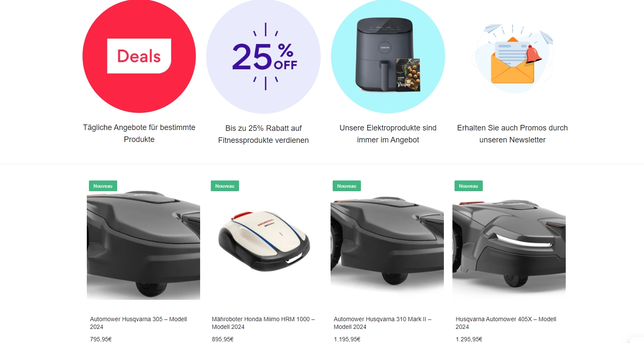Click 'Bis zu 25% Rabatt' fitness caption
Viewport: 644px width, 343px height.
pyautogui.click(x=263, y=134)
